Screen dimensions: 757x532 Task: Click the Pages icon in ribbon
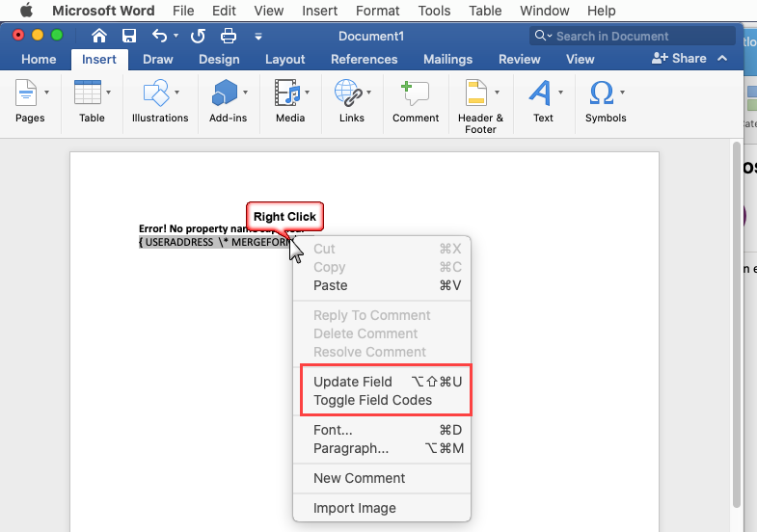pos(26,93)
